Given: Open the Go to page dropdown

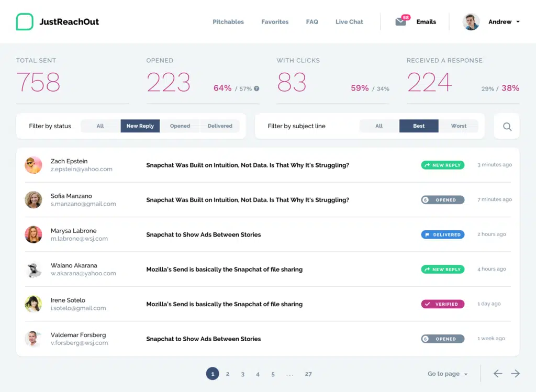Looking at the screenshot, I should (x=448, y=374).
